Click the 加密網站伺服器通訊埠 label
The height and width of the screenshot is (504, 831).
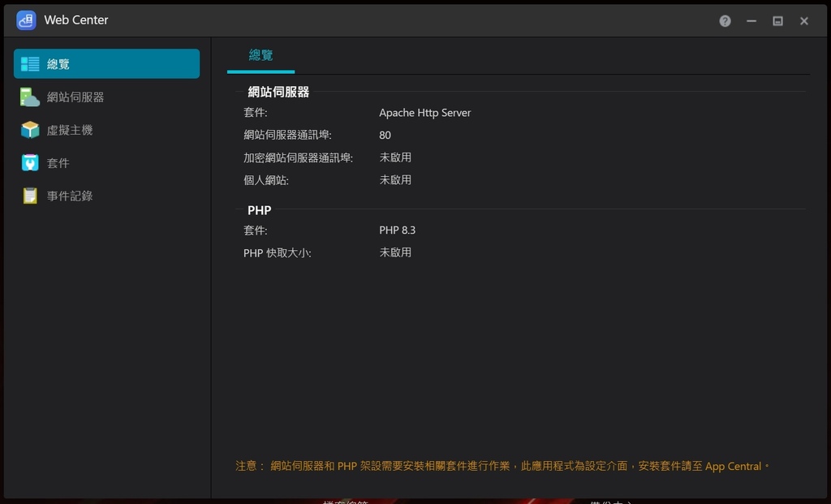tap(299, 157)
